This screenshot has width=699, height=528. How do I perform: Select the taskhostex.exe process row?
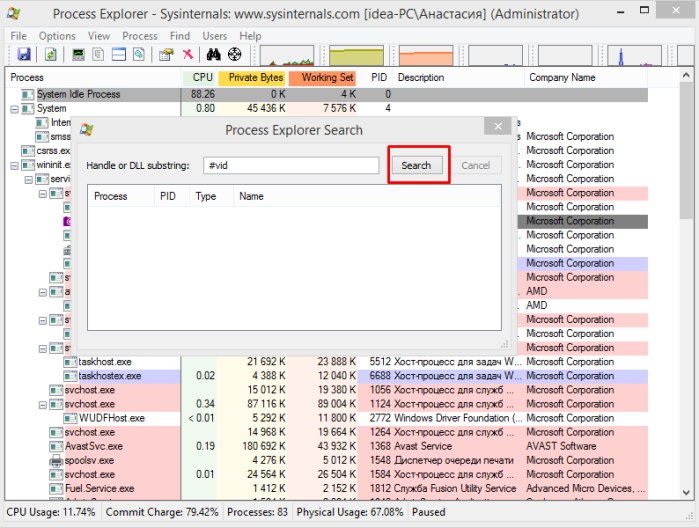327,376
